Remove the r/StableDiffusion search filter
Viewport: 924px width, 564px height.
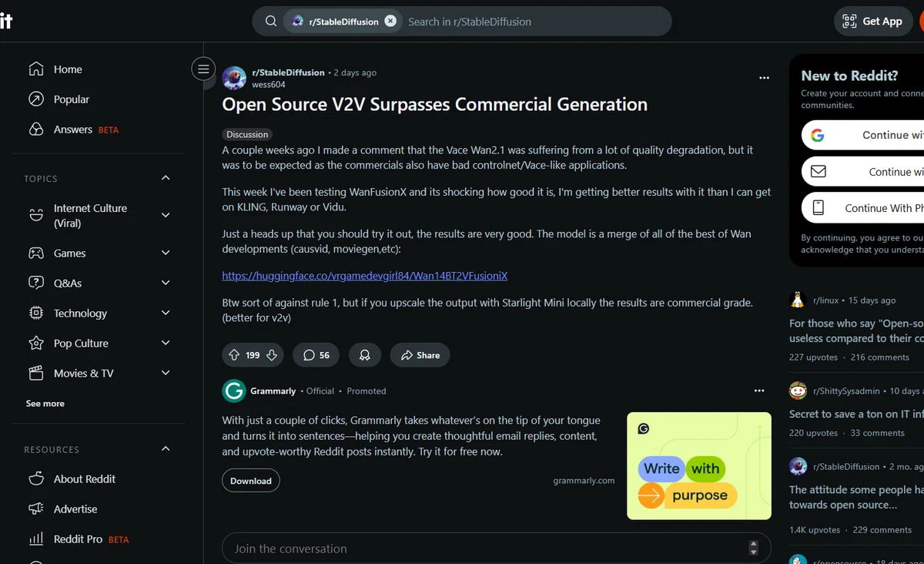point(390,22)
